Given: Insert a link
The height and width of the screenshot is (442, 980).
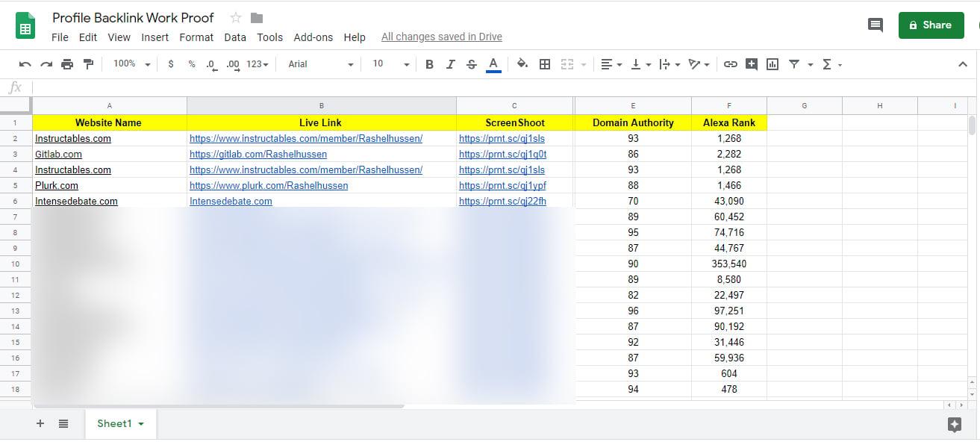Looking at the screenshot, I should coord(731,64).
